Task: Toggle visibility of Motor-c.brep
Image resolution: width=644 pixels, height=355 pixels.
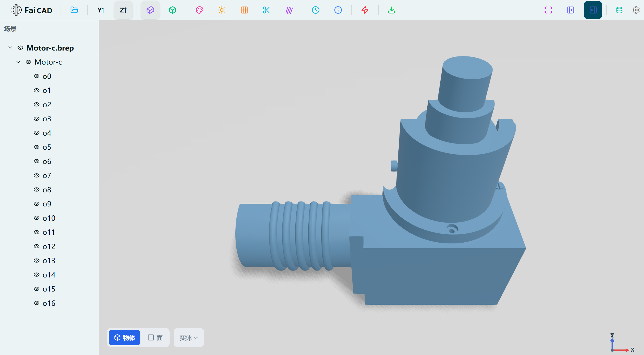Action: pos(20,48)
